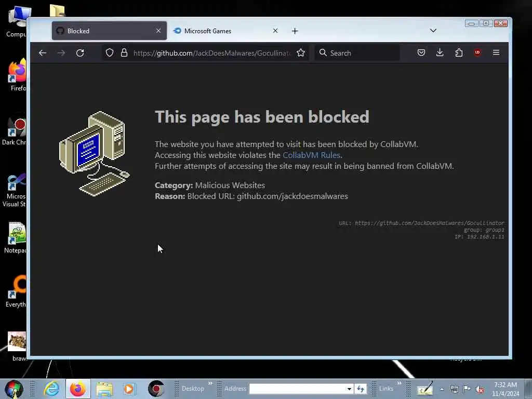
Task: Select the Blocked tab
Action: click(109, 31)
